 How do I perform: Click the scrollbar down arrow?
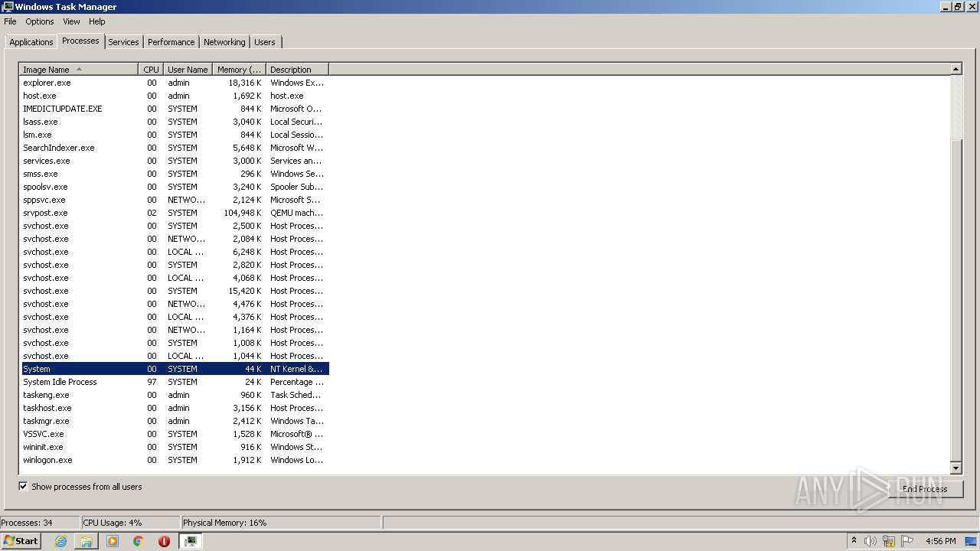[x=955, y=468]
